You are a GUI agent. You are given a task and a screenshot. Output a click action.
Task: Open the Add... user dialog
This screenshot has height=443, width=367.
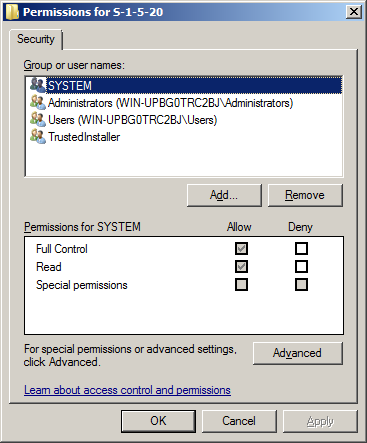224,195
